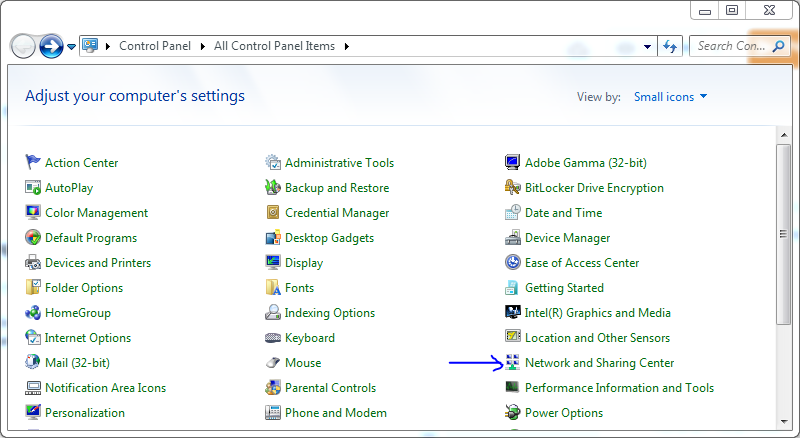
Task: Open the Devices and Printers icon
Action: point(33,262)
